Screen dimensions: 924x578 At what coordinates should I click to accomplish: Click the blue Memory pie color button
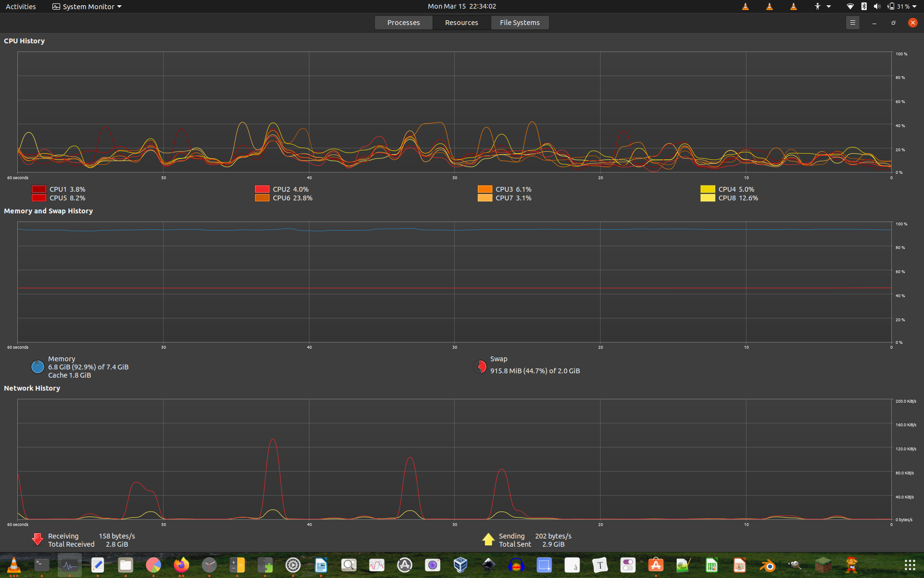38,367
